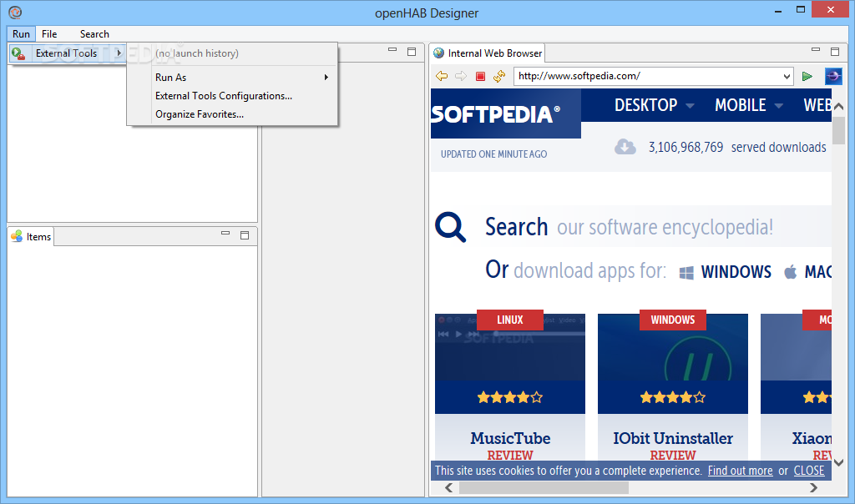Click the WINDOWS apps link
Viewport: 855px width, 504px height.
coord(736,272)
